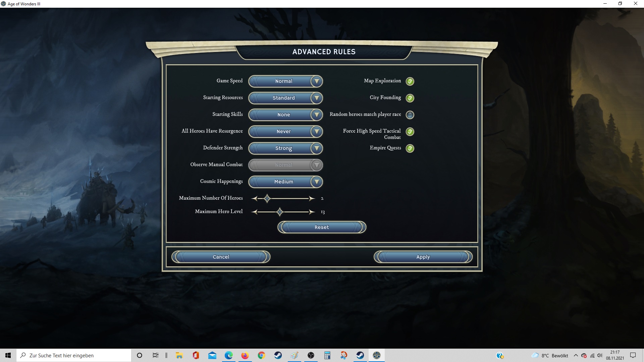Open the Starting Resources dropdown
The height and width of the screenshot is (362, 644).
point(285,98)
